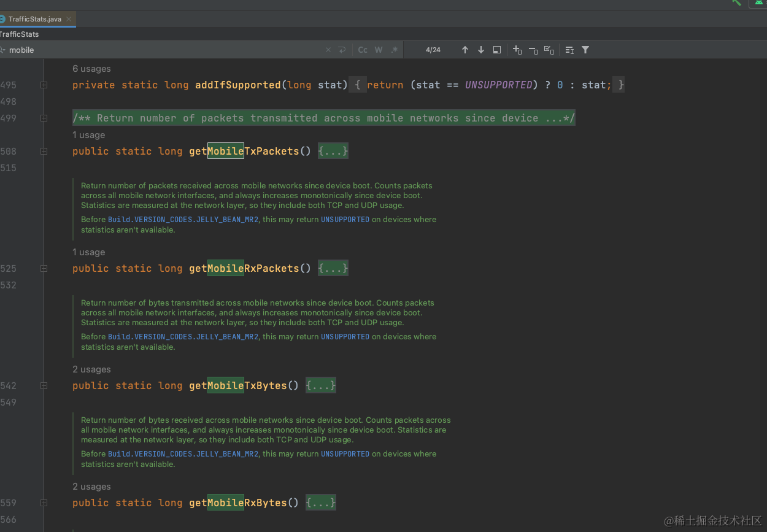Click the hammer build icon

tap(736, 2)
